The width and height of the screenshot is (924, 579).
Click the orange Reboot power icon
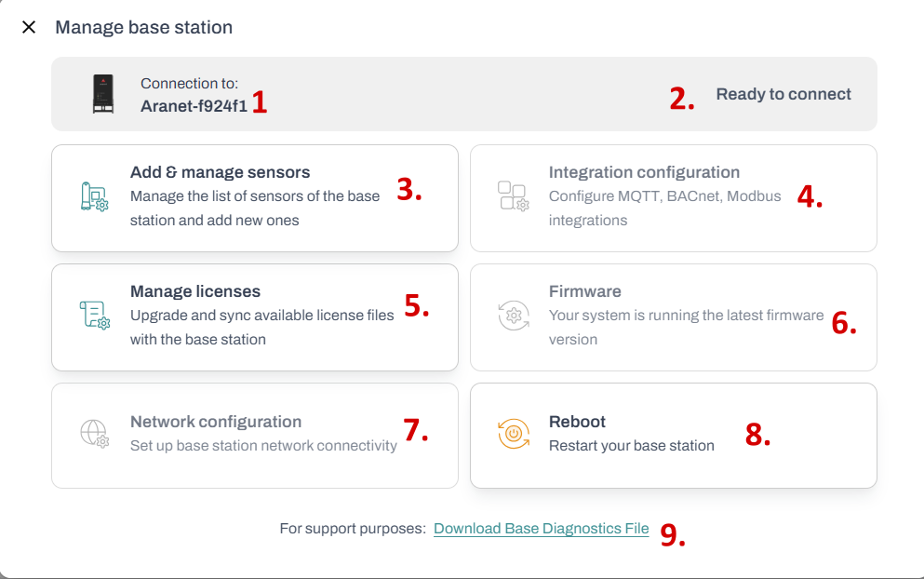pyautogui.click(x=513, y=434)
